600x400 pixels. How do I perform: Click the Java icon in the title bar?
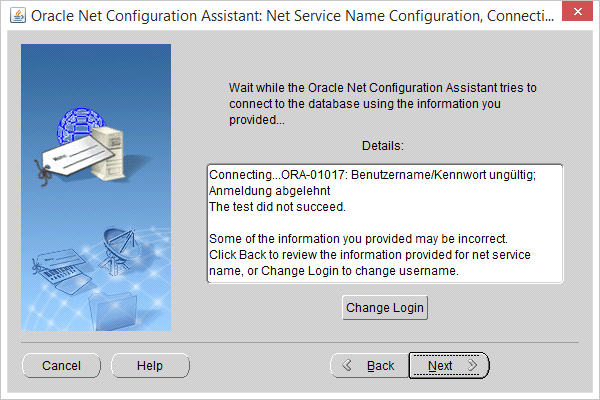18,16
